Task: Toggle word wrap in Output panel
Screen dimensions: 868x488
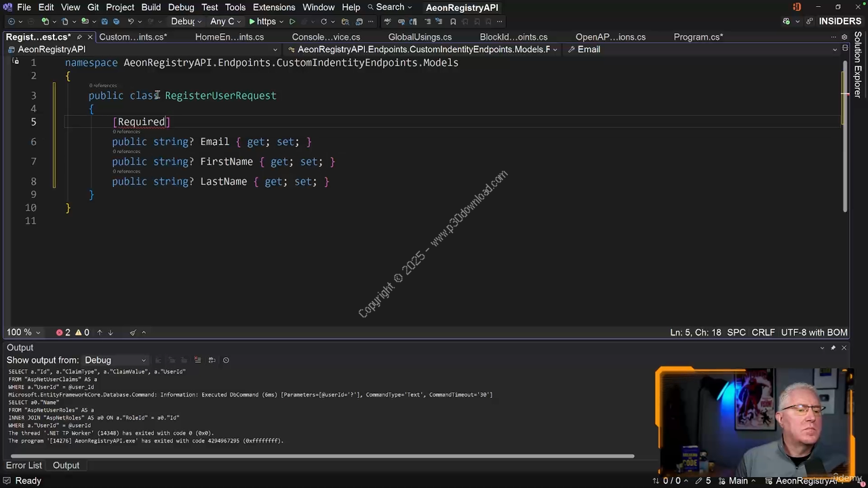Action: tap(212, 360)
